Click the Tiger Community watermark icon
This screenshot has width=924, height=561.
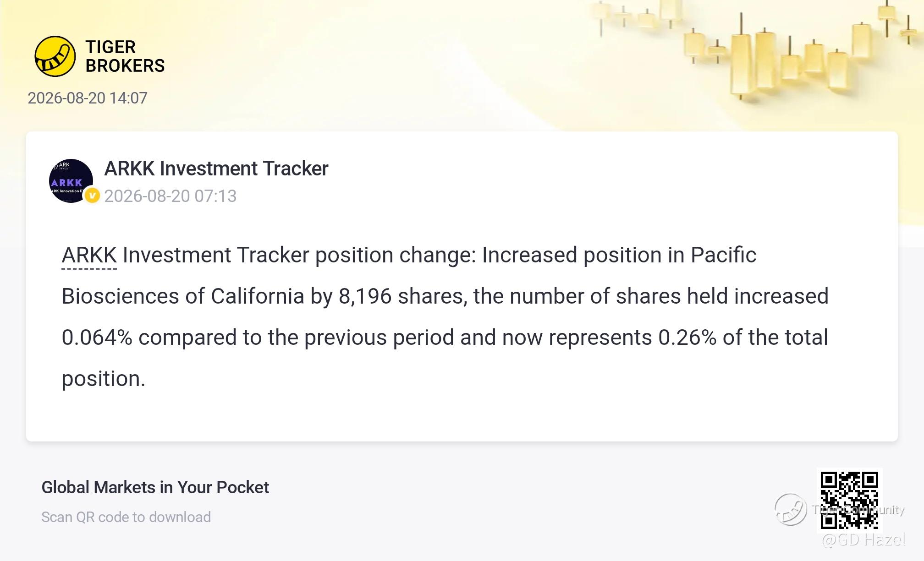pos(791,509)
